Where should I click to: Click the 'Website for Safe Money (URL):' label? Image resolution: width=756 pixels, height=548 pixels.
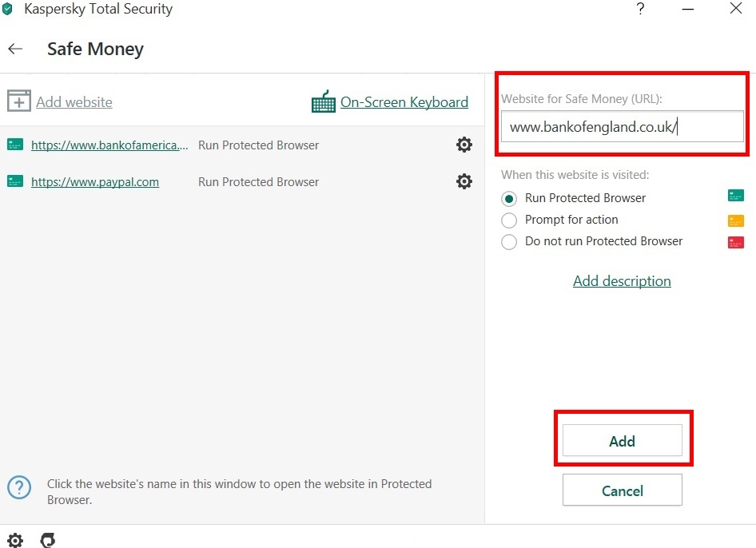(x=582, y=99)
